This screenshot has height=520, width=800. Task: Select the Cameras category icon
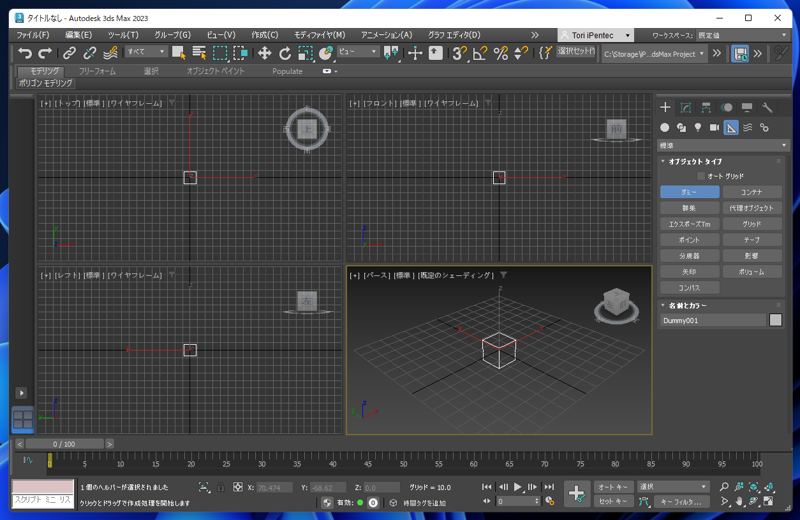pos(714,128)
